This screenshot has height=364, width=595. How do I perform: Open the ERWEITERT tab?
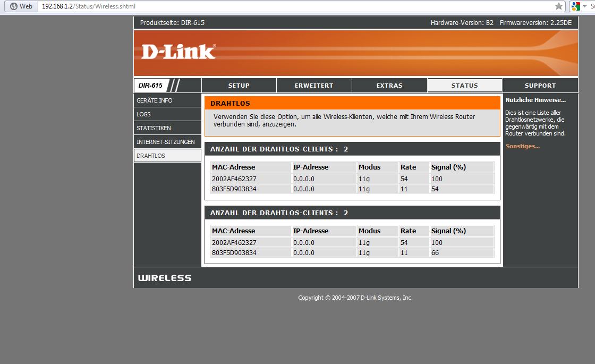(x=314, y=86)
